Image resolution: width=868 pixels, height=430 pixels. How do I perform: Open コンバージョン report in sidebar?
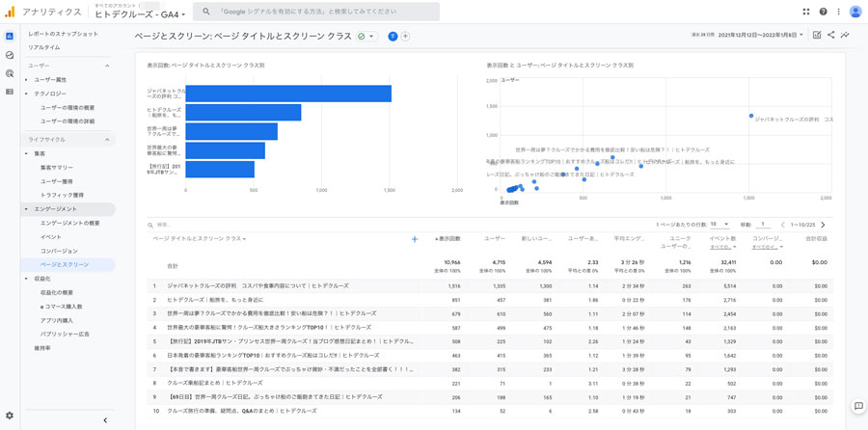tap(59, 252)
